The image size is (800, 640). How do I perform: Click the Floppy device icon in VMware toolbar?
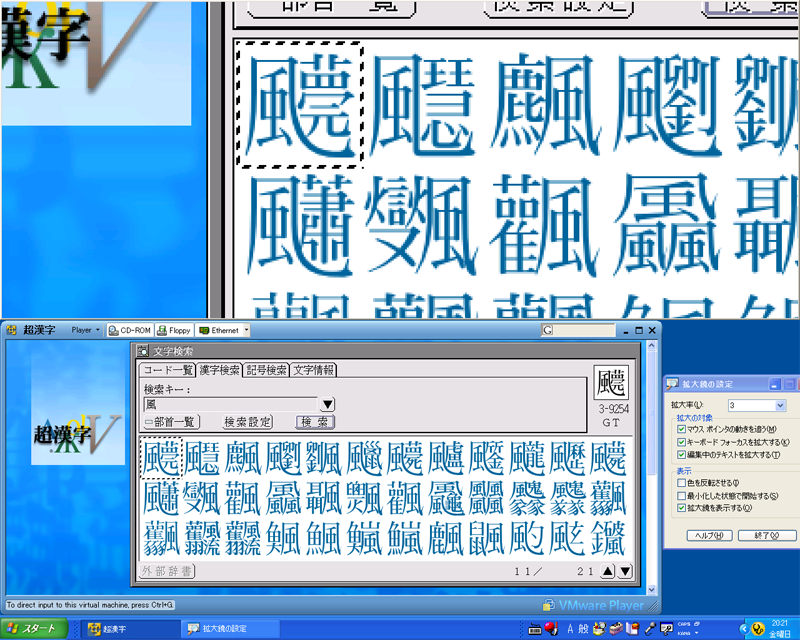point(162,330)
